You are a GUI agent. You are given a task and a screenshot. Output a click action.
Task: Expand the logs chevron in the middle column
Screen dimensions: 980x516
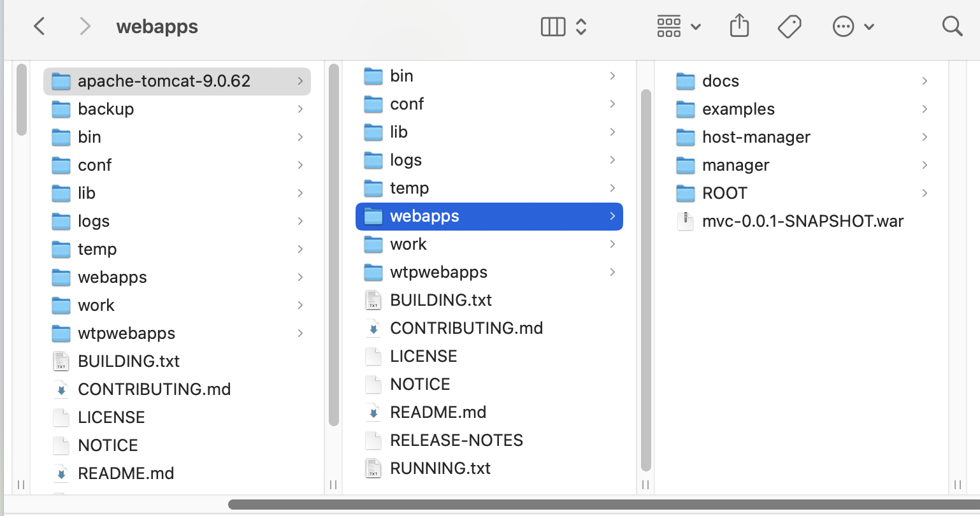[612, 160]
